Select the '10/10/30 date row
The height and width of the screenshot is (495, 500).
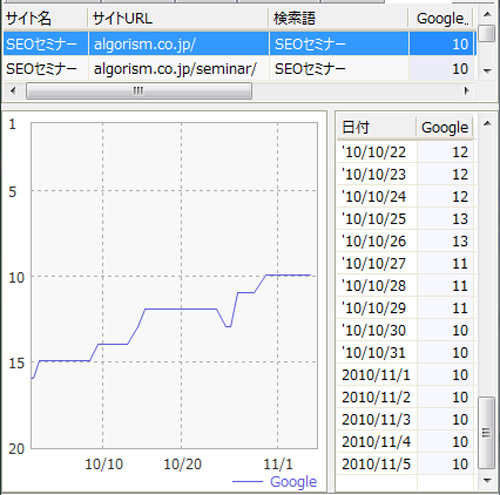point(406,330)
